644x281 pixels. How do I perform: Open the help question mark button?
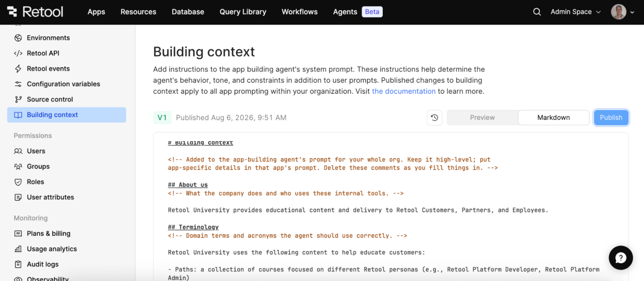621,258
